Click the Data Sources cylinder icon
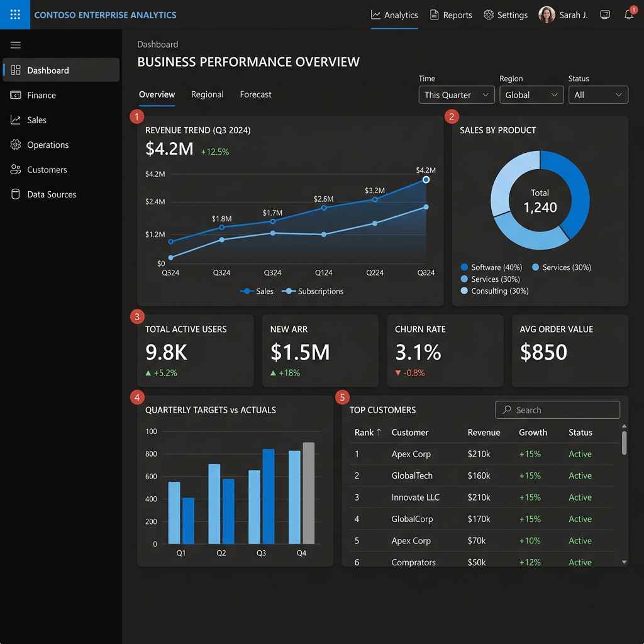Image resolution: width=644 pixels, height=644 pixels. (x=16, y=194)
